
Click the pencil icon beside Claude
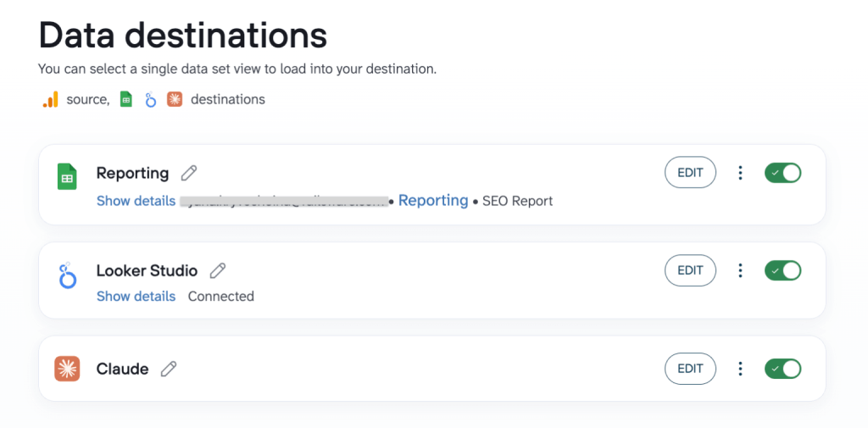169,369
